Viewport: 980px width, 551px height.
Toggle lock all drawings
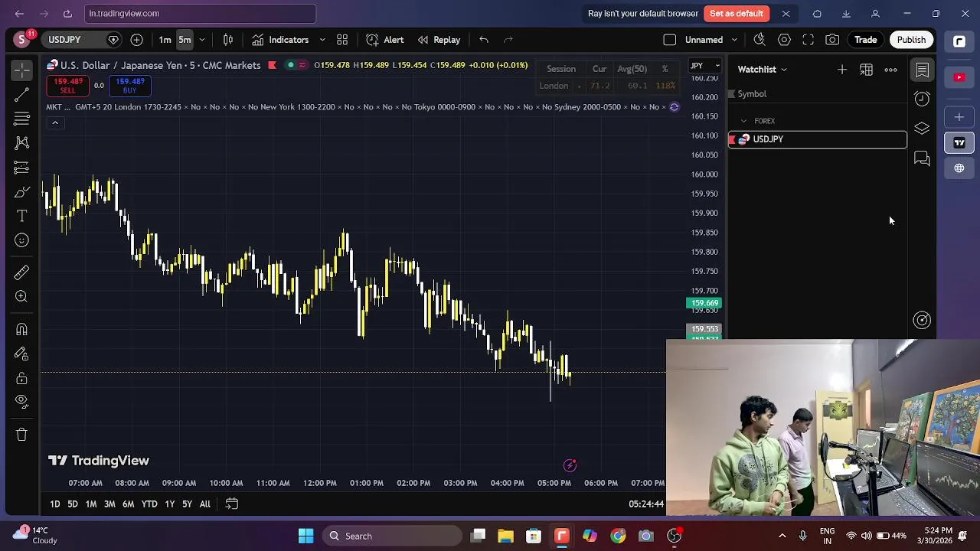click(x=21, y=378)
